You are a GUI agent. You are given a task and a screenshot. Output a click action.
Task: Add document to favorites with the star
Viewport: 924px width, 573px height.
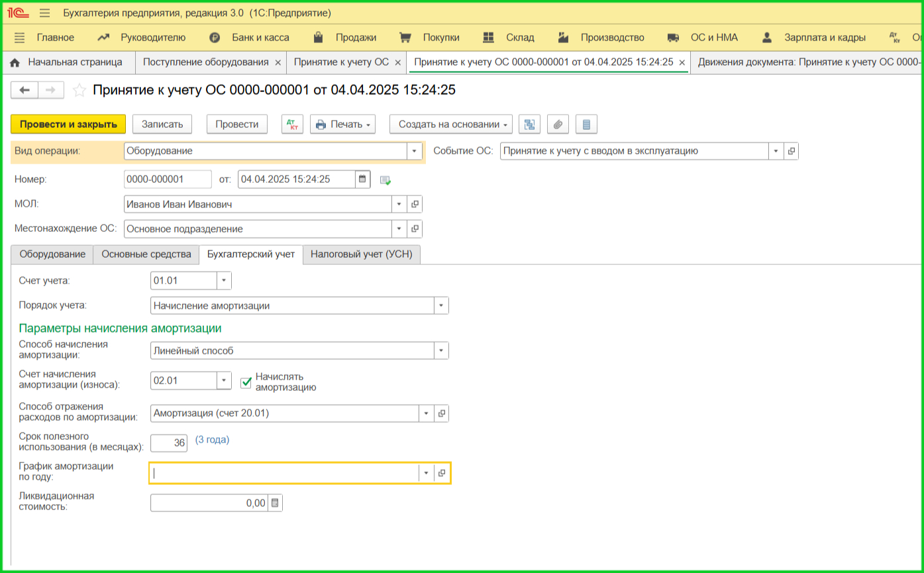(x=79, y=91)
